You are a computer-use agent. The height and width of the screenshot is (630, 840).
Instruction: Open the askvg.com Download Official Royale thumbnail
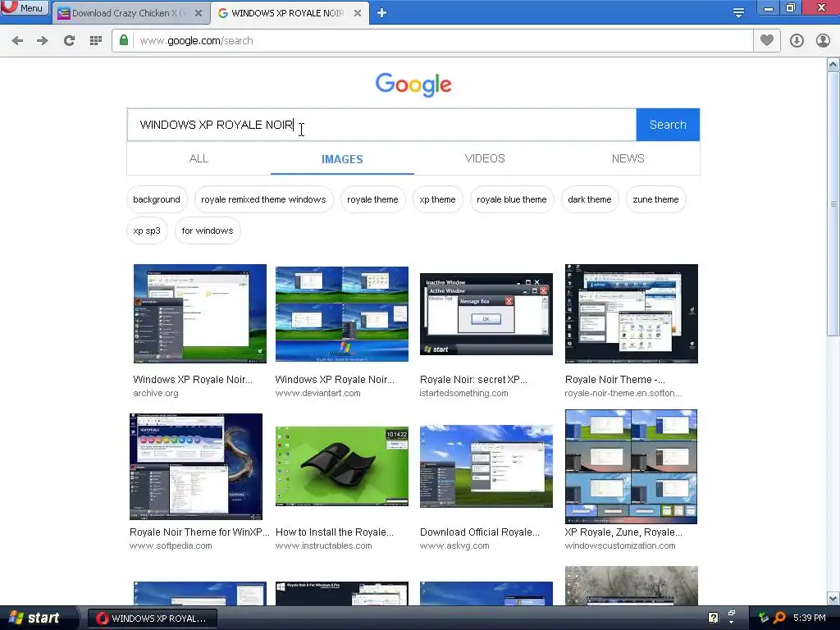pyautogui.click(x=486, y=466)
